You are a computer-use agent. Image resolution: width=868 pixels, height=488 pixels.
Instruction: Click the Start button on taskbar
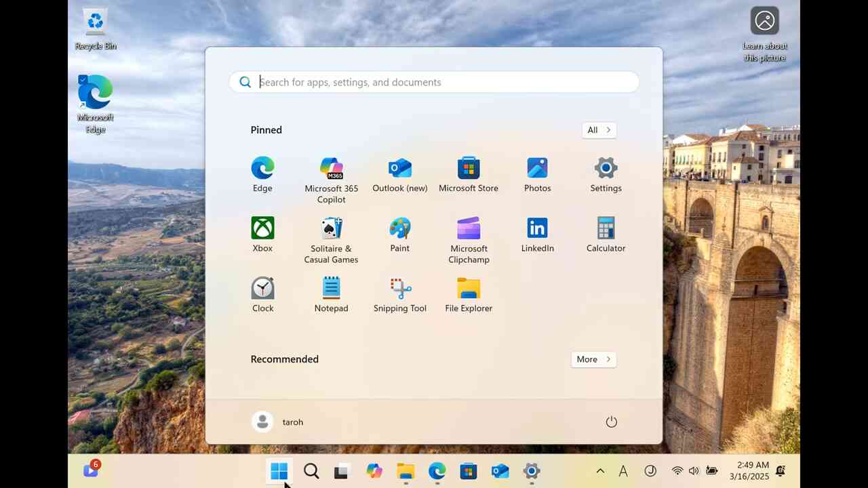tap(279, 471)
